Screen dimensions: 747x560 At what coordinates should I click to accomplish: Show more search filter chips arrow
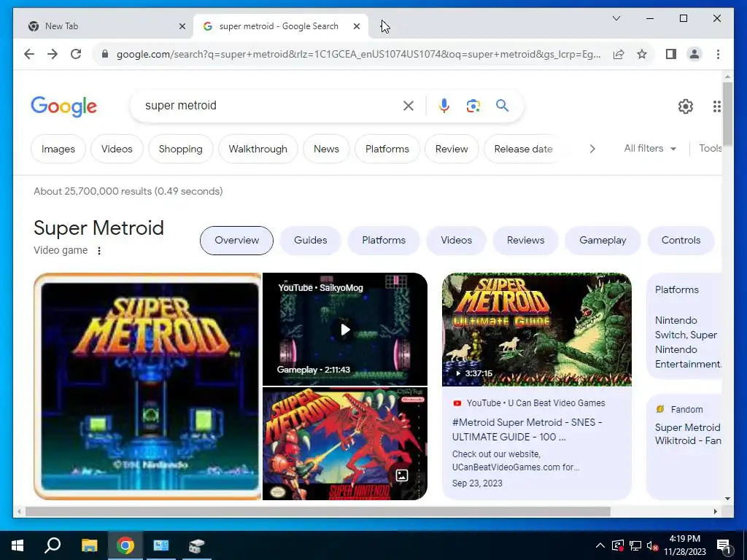592,149
